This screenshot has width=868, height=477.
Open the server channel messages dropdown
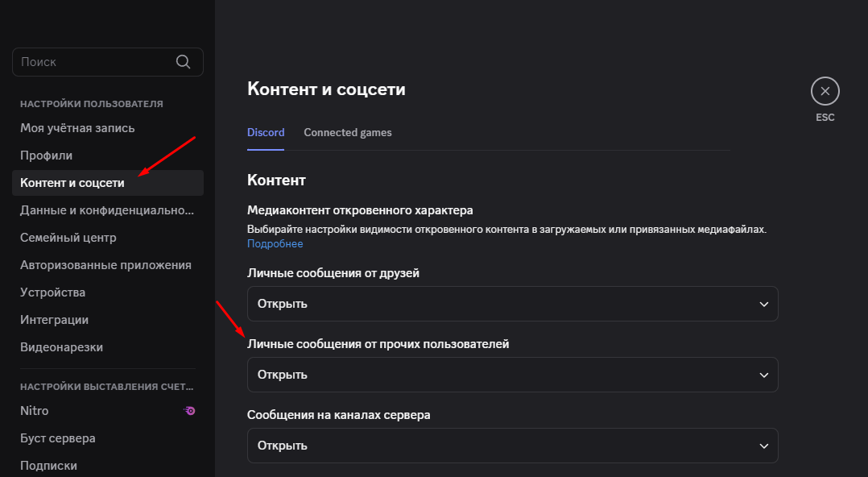[513, 446]
